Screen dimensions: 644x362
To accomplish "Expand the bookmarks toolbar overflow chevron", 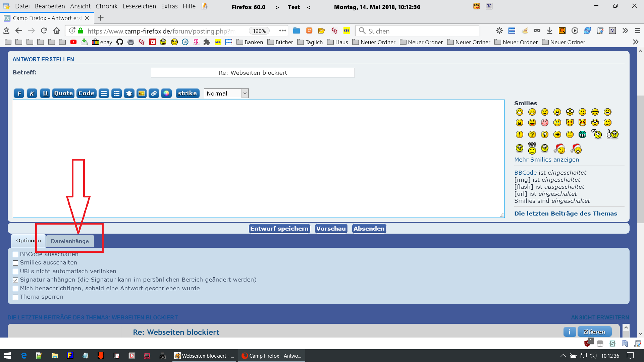I will (x=635, y=42).
